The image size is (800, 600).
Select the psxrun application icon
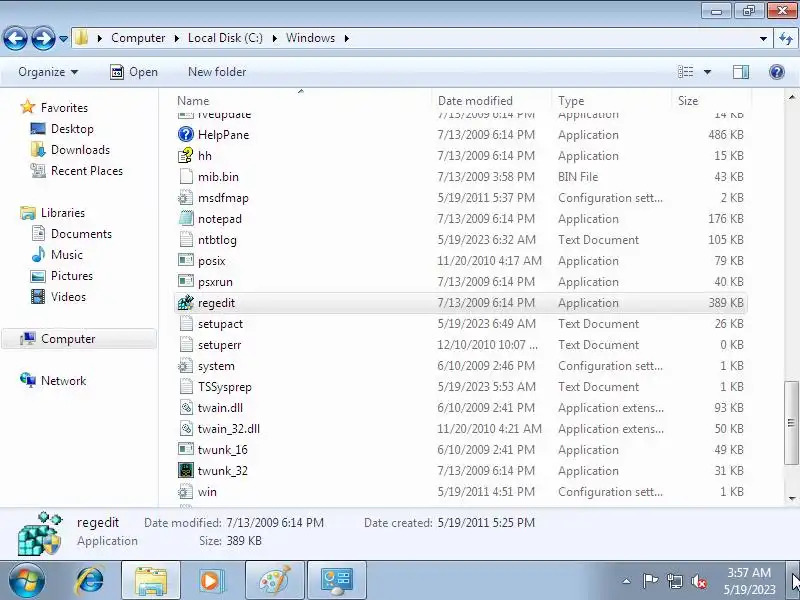click(185, 282)
